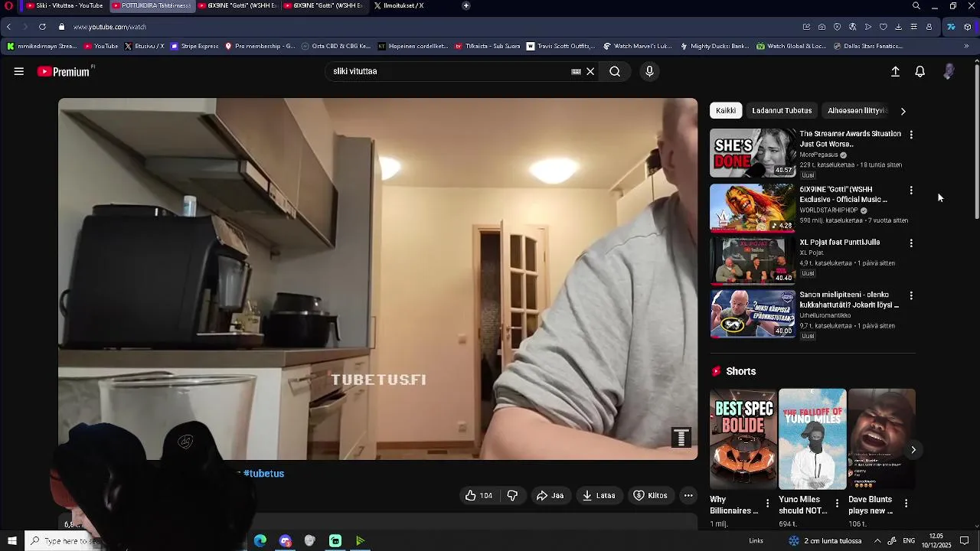
Task: Dislike the video with thumbs down
Action: [x=512, y=495]
